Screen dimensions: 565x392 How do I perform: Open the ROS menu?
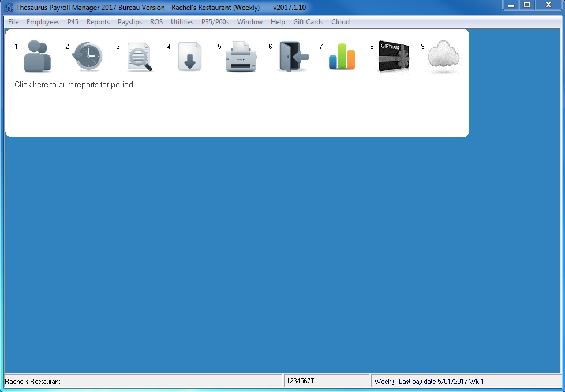[x=156, y=22]
